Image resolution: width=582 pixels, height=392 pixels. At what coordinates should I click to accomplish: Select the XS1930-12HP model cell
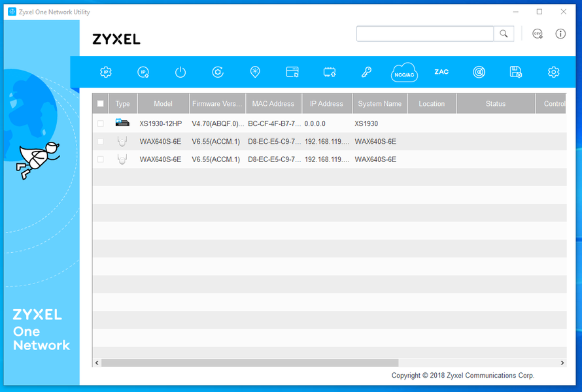(161, 123)
